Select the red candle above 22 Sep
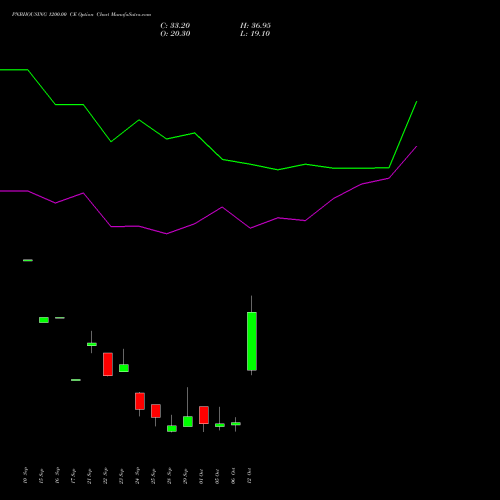The height and width of the screenshot is (500, 500). tap(108, 364)
